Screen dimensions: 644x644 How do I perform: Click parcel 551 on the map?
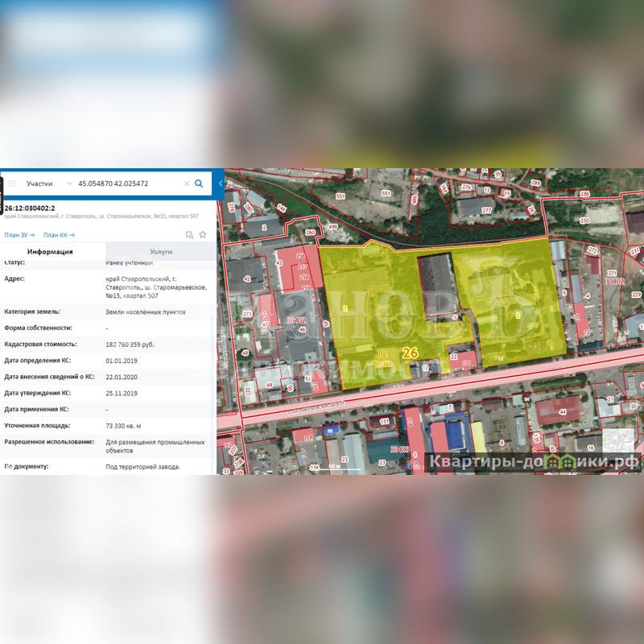point(341,196)
